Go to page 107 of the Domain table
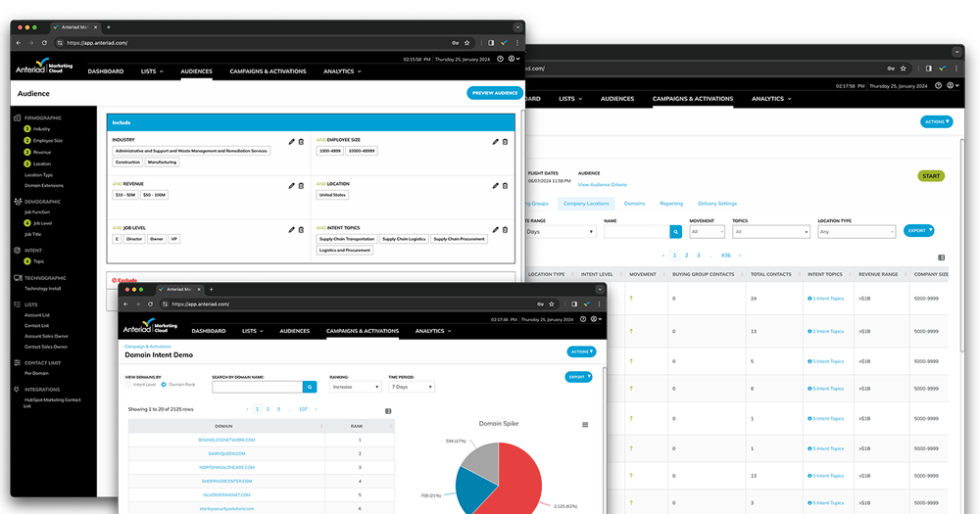 (303, 409)
